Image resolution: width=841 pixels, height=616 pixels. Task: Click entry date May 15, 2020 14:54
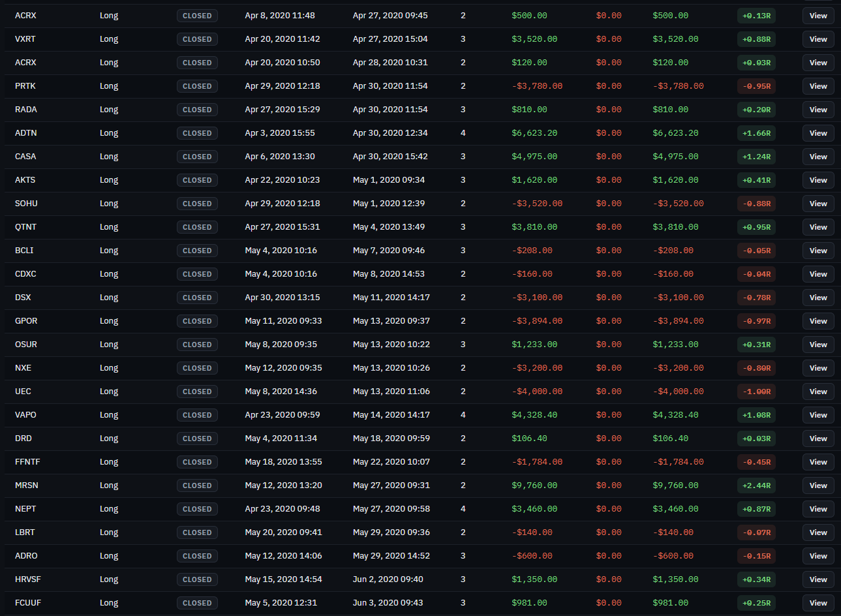tap(283, 579)
